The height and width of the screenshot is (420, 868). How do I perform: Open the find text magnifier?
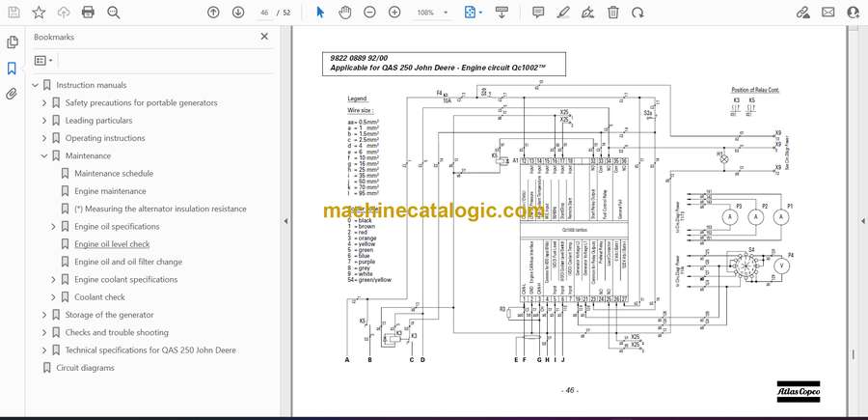click(114, 13)
